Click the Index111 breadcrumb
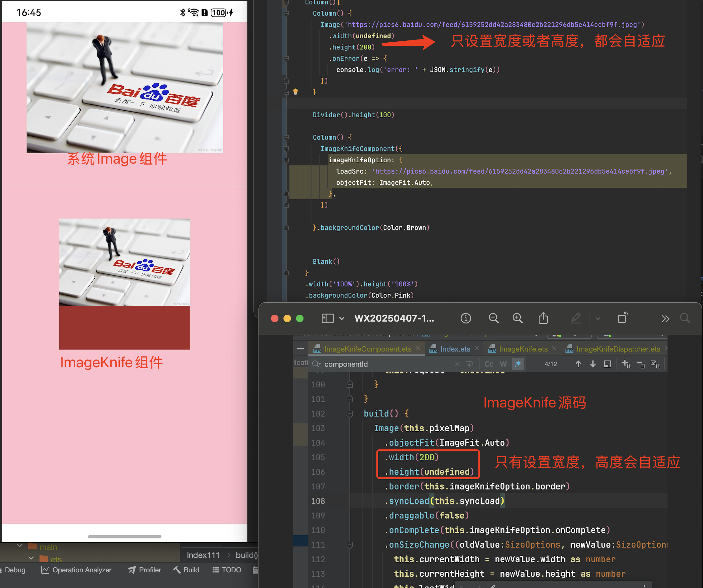The image size is (703, 588). tap(203, 555)
